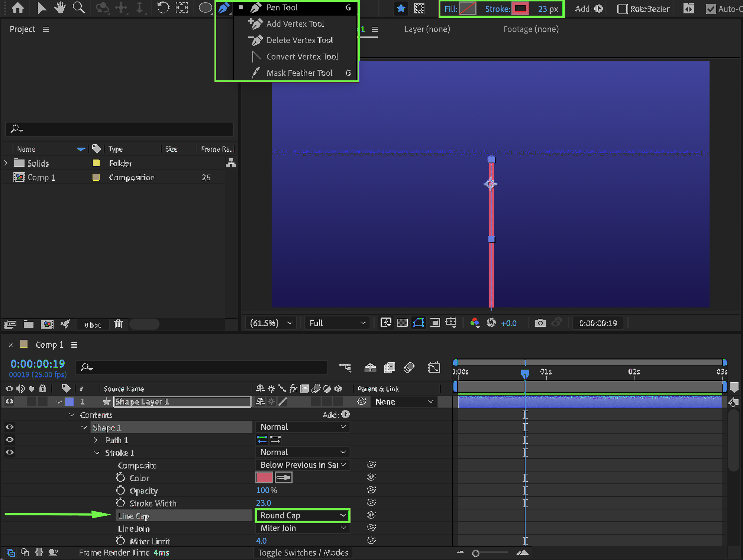Click the Fill options label
Viewport: 743px width, 560px height.
pyautogui.click(x=450, y=9)
